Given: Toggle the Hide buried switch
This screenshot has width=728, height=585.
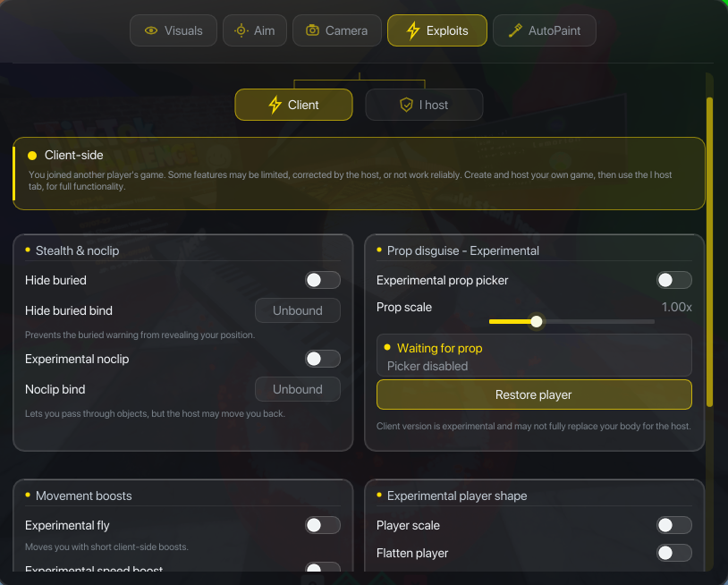Looking at the screenshot, I should coord(323,280).
